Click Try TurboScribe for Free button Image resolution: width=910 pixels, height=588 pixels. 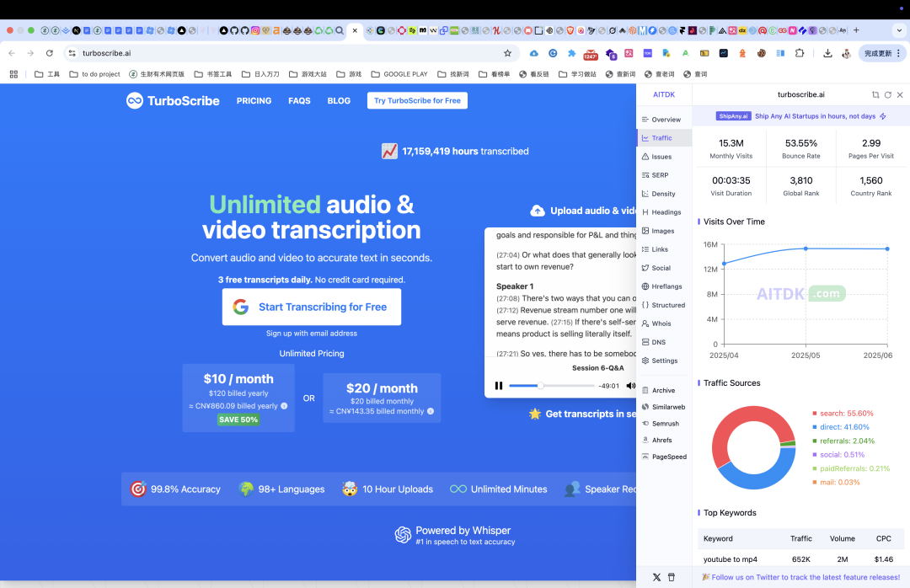coord(417,101)
